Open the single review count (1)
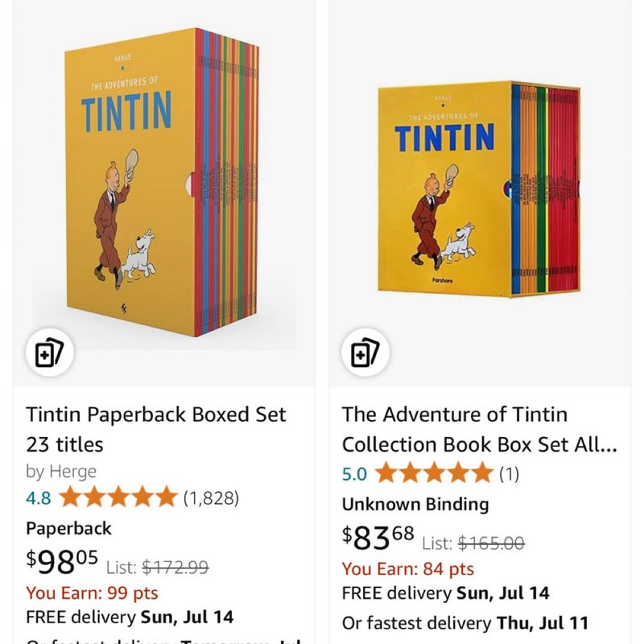The height and width of the screenshot is (644, 644). (510, 473)
